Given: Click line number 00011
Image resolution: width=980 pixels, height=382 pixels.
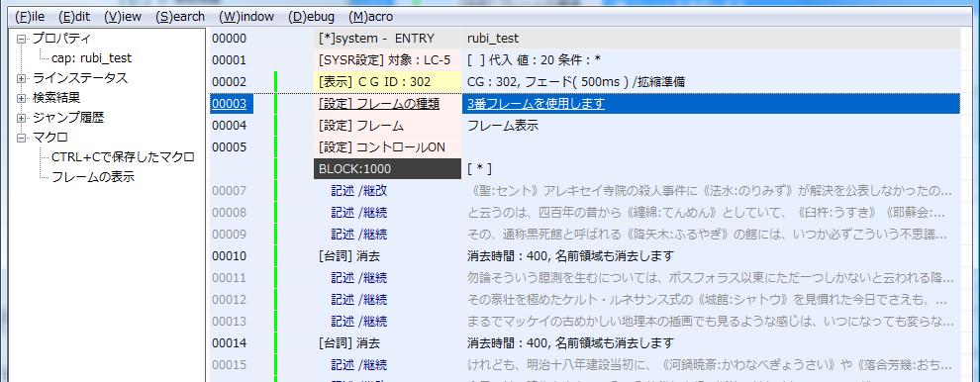Looking at the screenshot, I should coord(230,277).
